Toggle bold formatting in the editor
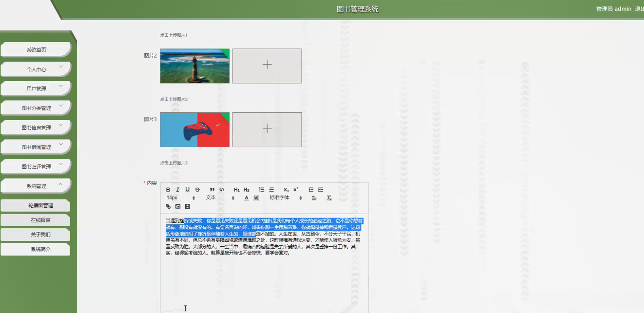Screen dimensions: 644x313 click(168, 190)
